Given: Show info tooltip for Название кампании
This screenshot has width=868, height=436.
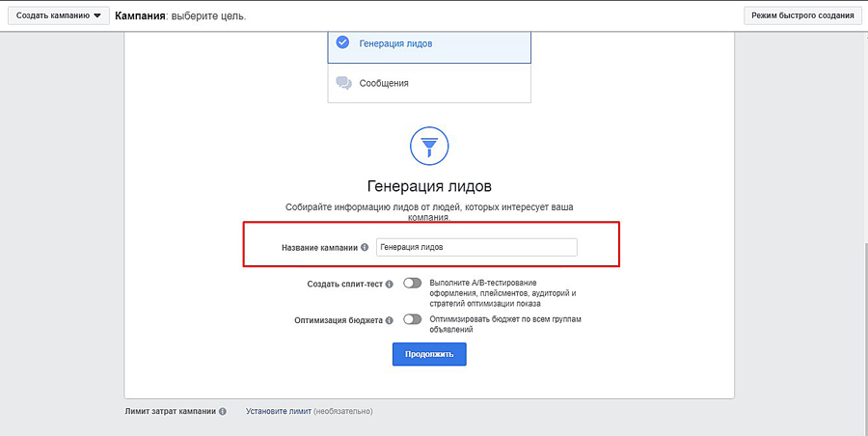Looking at the screenshot, I should coord(365,248).
